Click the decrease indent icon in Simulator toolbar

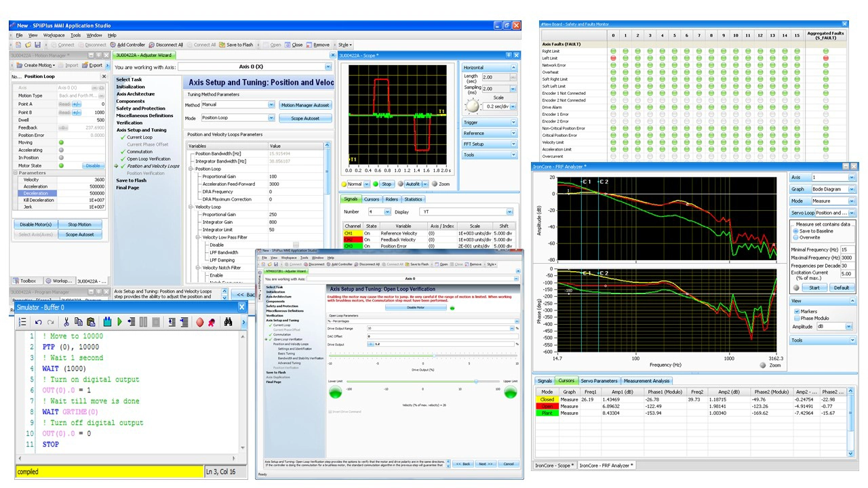click(172, 322)
